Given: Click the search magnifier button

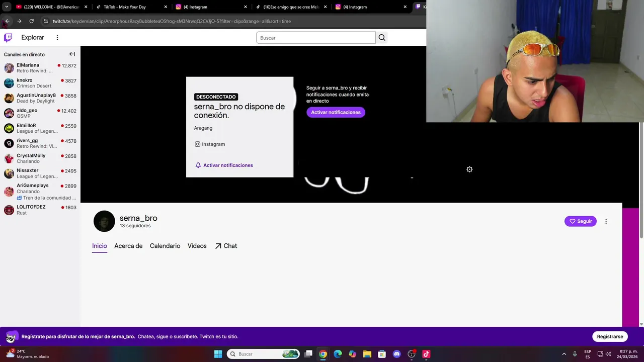Looking at the screenshot, I should click(x=382, y=38).
